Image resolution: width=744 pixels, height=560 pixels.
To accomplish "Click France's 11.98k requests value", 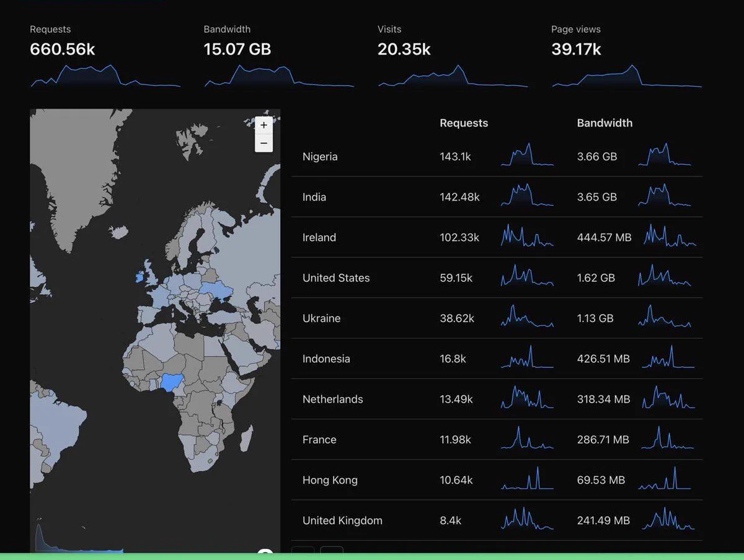I will click(x=455, y=439).
